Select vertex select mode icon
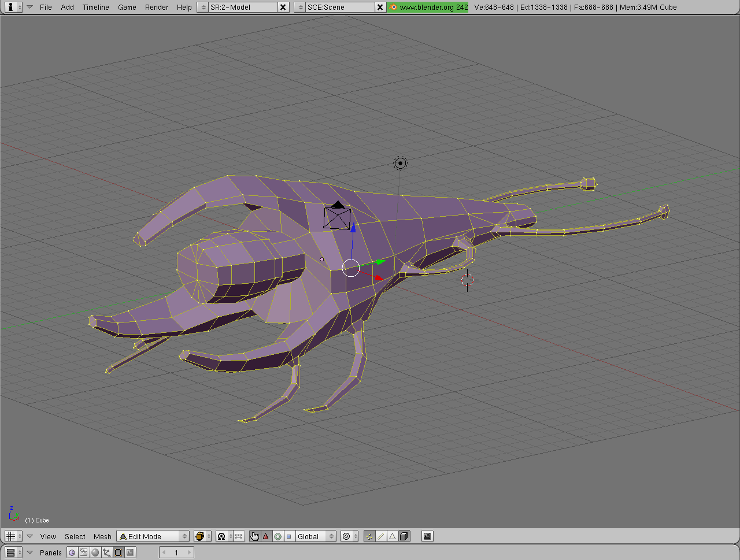The image size is (740, 560). click(x=369, y=536)
